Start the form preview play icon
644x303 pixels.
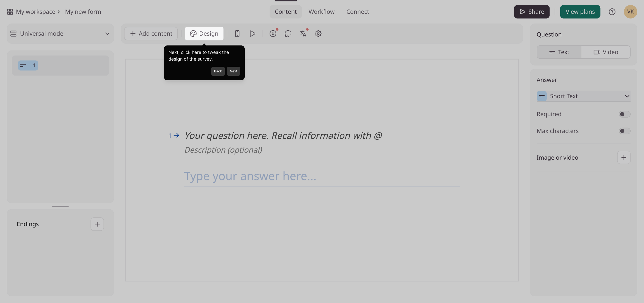(252, 34)
